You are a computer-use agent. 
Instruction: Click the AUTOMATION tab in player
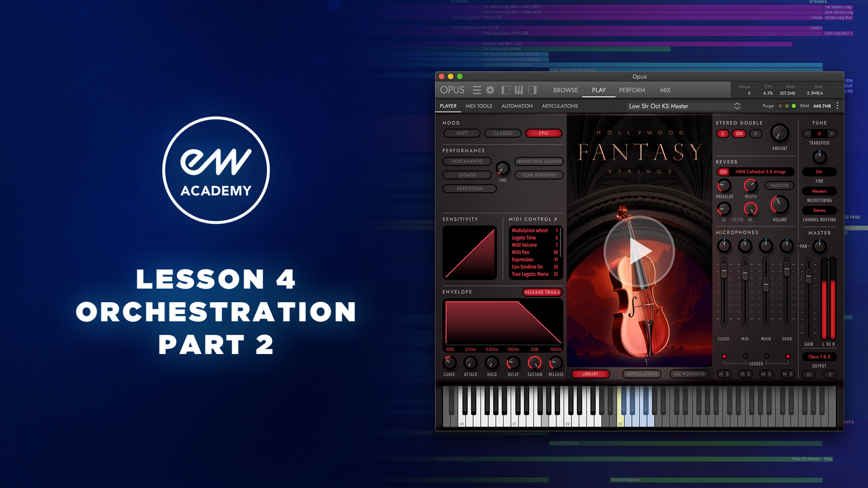[x=517, y=106]
